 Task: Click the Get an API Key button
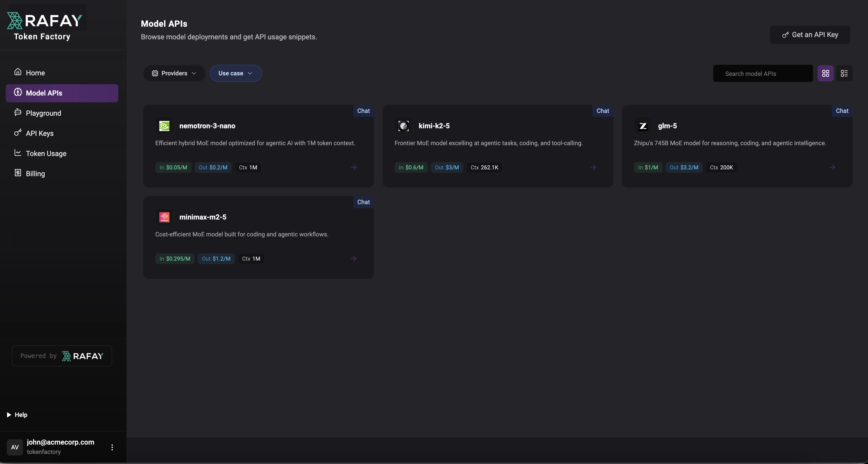click(810, 35)
